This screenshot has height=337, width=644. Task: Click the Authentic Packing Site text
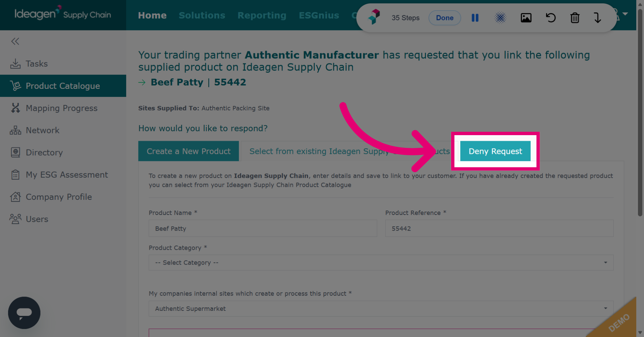[235, 108]
